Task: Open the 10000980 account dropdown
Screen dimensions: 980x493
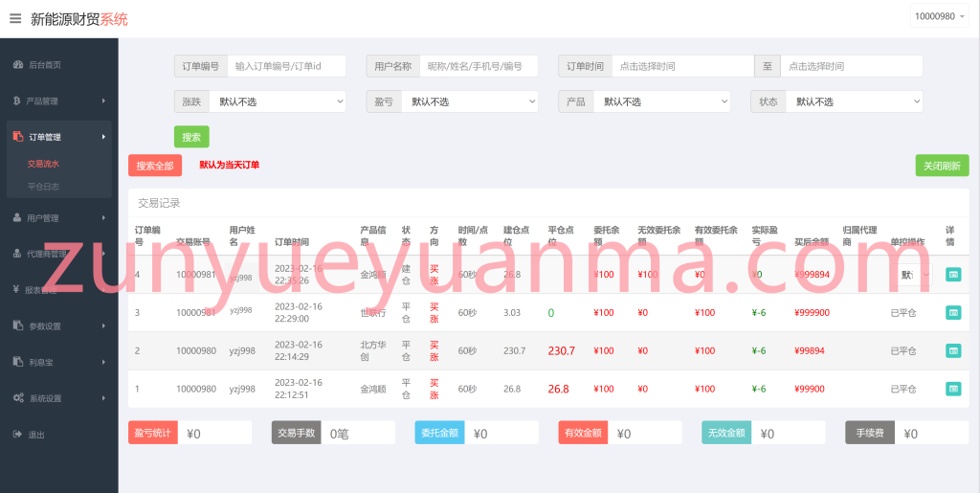Action: (x=940, y=16)
